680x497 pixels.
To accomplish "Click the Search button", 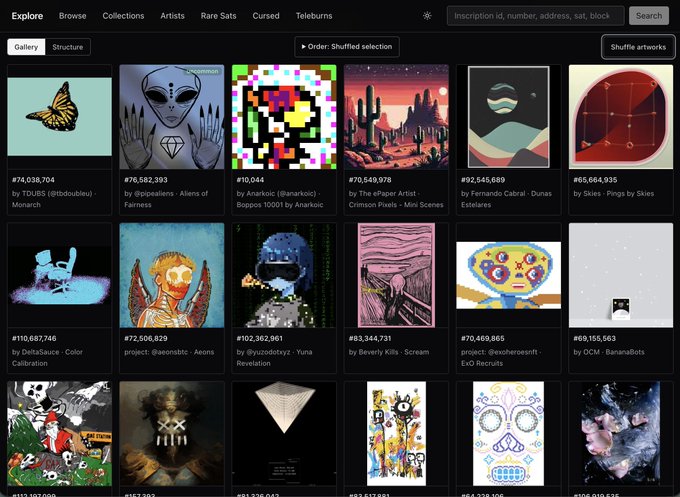I will pos(649,16).
